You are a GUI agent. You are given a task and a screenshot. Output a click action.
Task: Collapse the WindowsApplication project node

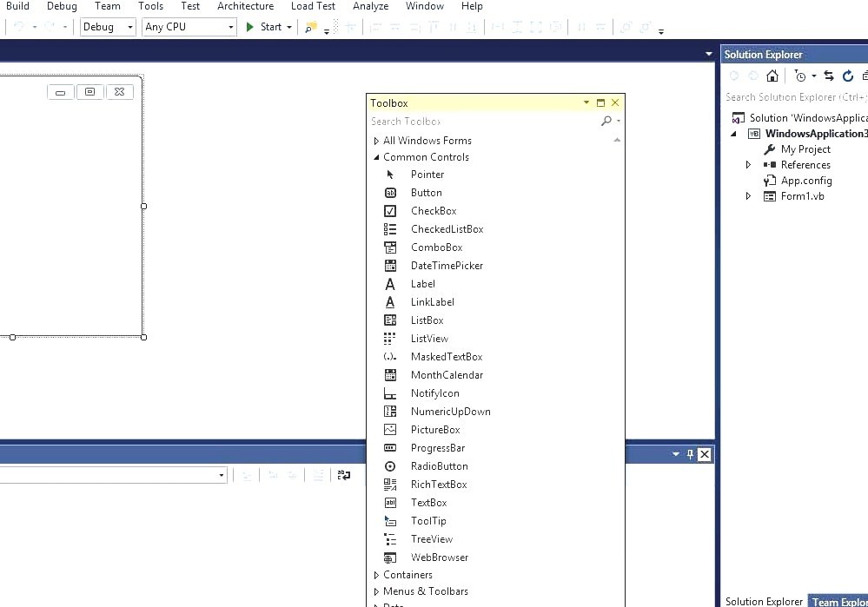pyautogui.click(x=734, y=134)
